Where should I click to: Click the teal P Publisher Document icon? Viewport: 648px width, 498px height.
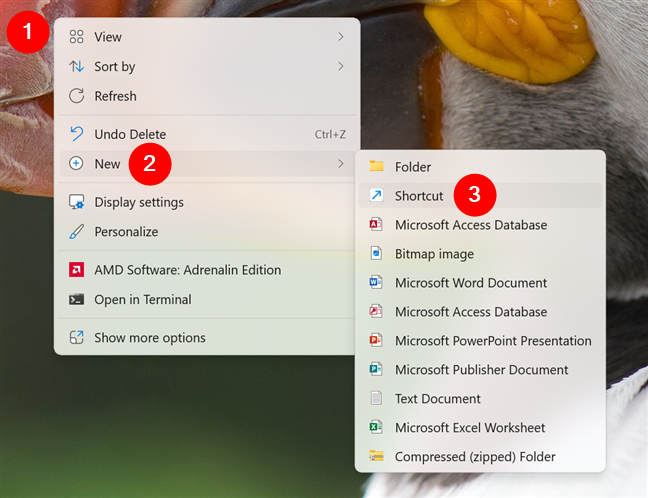[376, 369]
